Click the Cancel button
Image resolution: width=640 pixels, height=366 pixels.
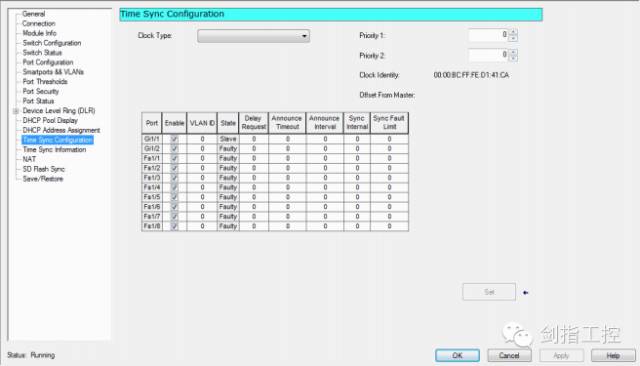click(x=509, y=355)
